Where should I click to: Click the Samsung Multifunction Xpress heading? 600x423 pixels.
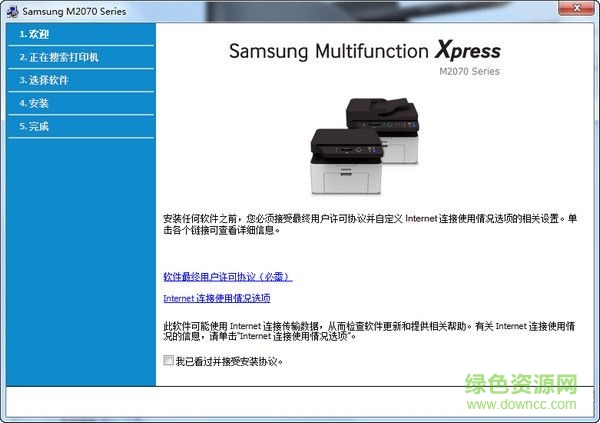point(365,51)
